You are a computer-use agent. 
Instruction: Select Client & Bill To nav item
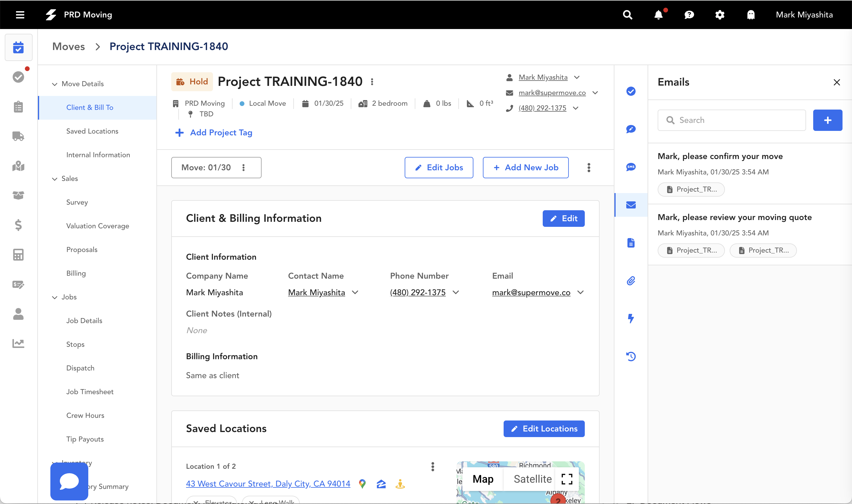tap(97, 108)
